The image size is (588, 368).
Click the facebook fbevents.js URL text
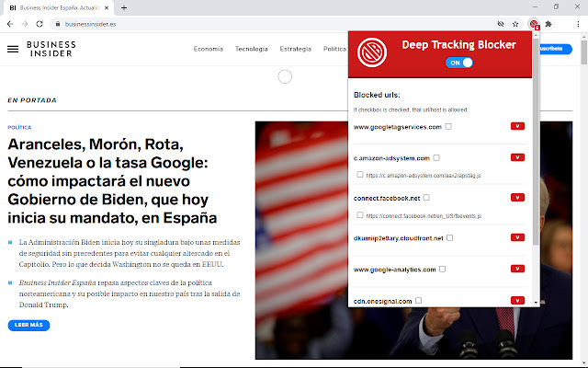(x=424, y=215)
